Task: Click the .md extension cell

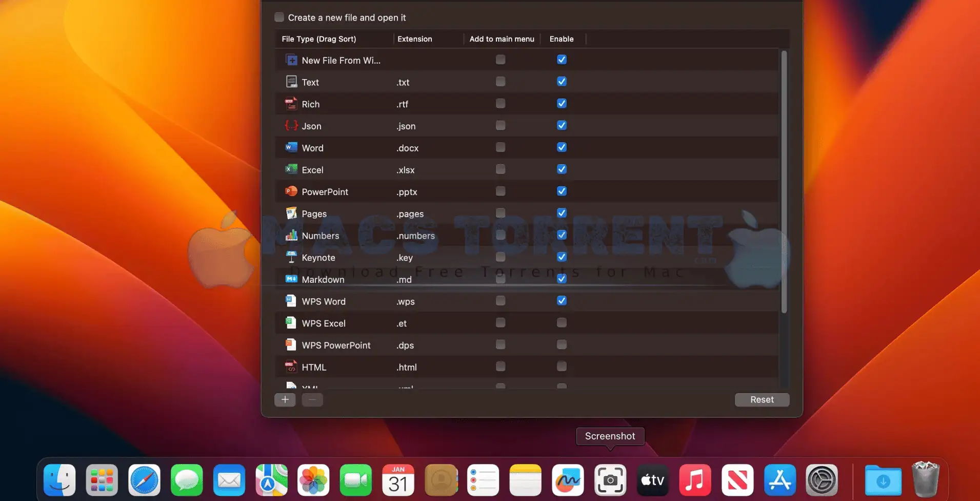Action: tap(404, 280)
